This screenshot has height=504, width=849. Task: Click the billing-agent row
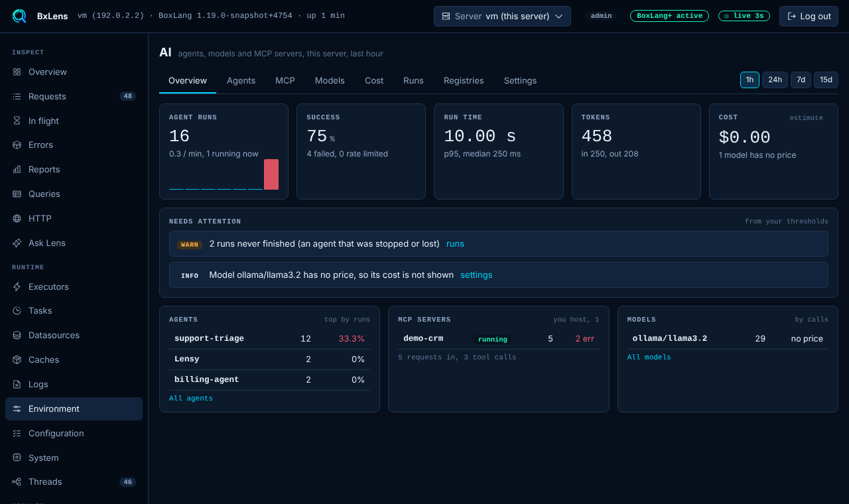point(269,379)
